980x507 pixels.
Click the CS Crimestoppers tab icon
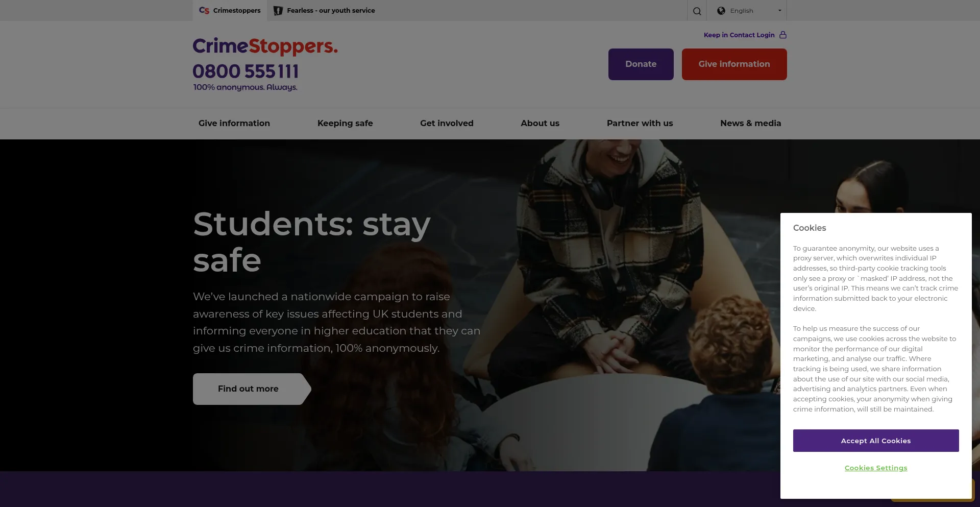click(x=204, y=10)
